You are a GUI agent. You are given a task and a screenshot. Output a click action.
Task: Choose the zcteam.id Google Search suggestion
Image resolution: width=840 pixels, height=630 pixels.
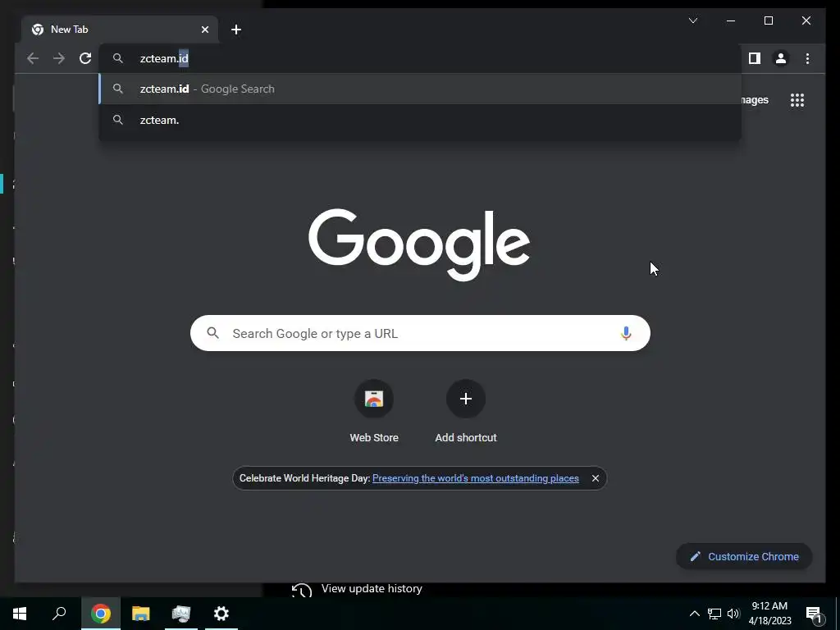pyautogui.click(x=420, y=89)
